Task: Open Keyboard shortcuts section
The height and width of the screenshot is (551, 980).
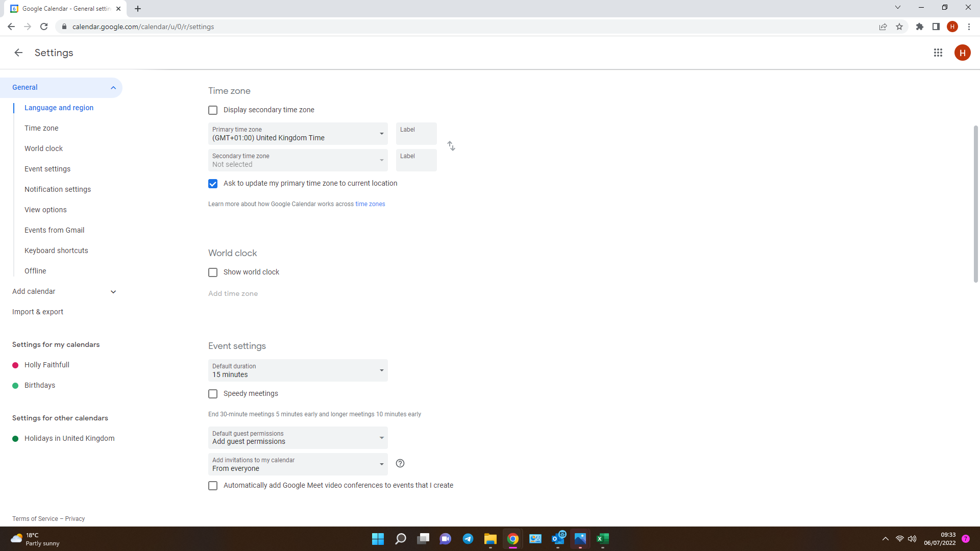Action: (56, 251)
